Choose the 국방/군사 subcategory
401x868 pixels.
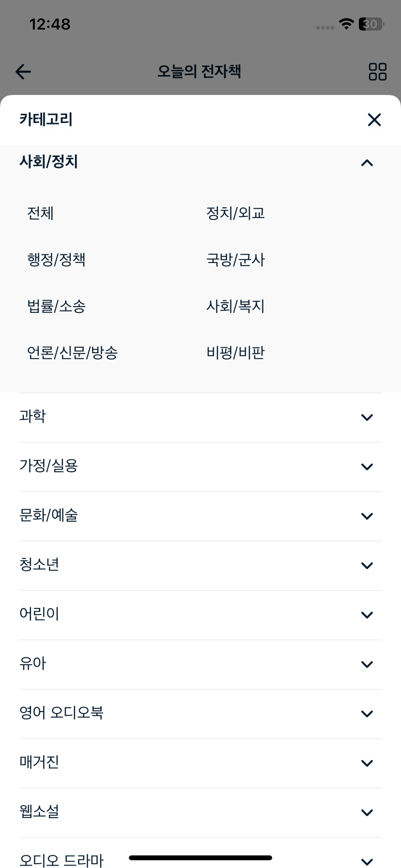pos(235,260)
